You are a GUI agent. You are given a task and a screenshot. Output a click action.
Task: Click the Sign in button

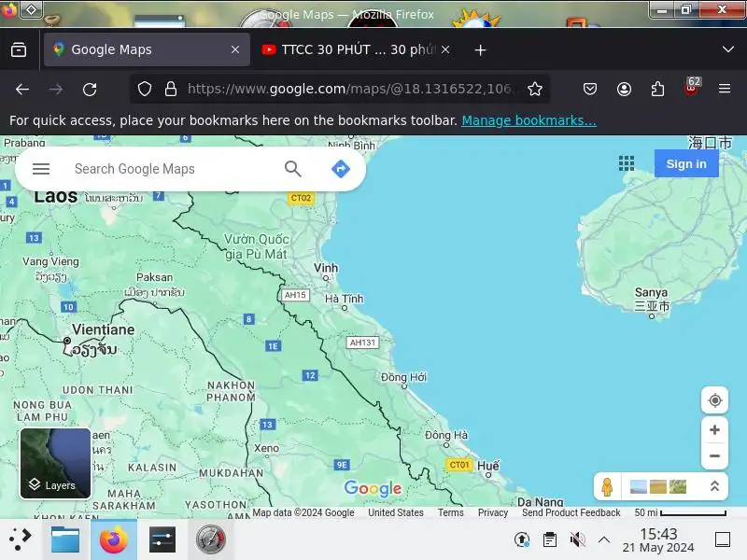[686, 163]
